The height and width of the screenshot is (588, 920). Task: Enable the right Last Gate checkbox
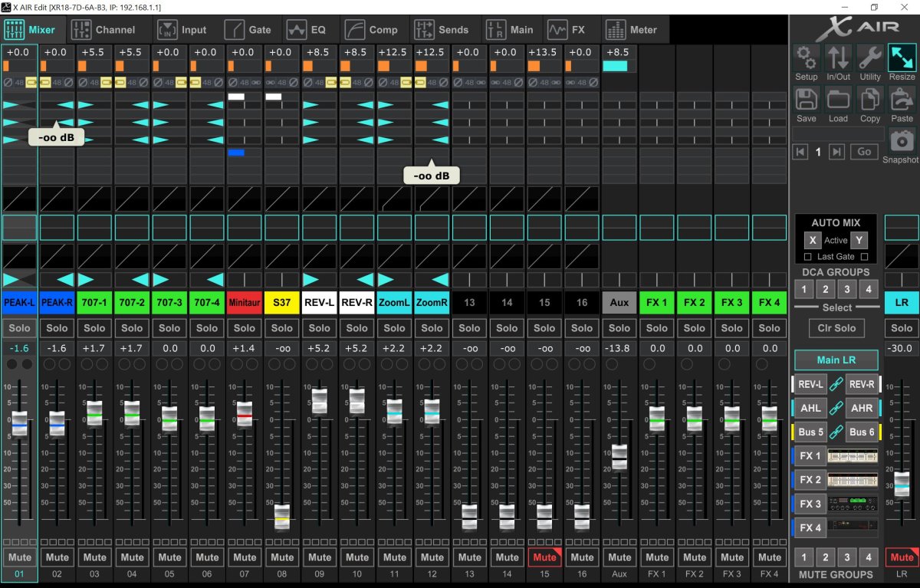tap(865, 257)
